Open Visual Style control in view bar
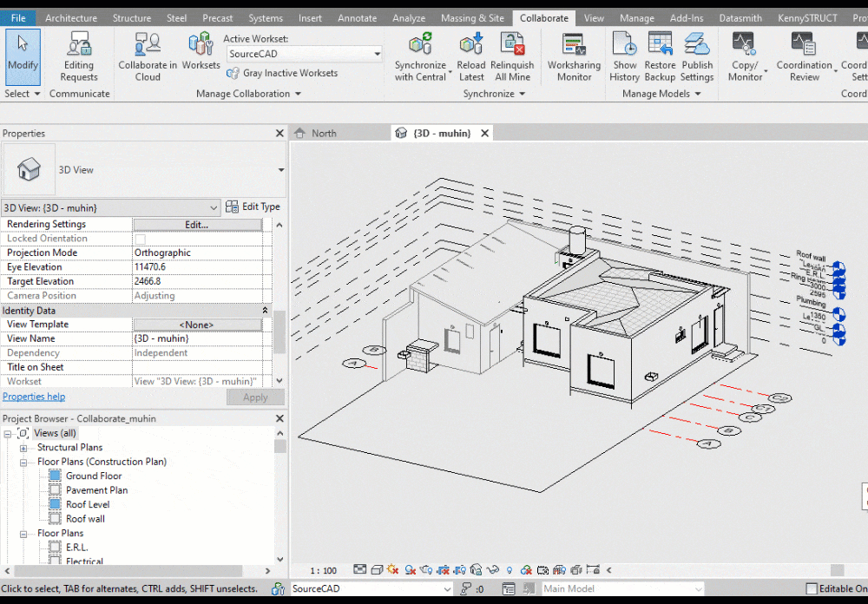The image size is (868, 604). (377, 569)
